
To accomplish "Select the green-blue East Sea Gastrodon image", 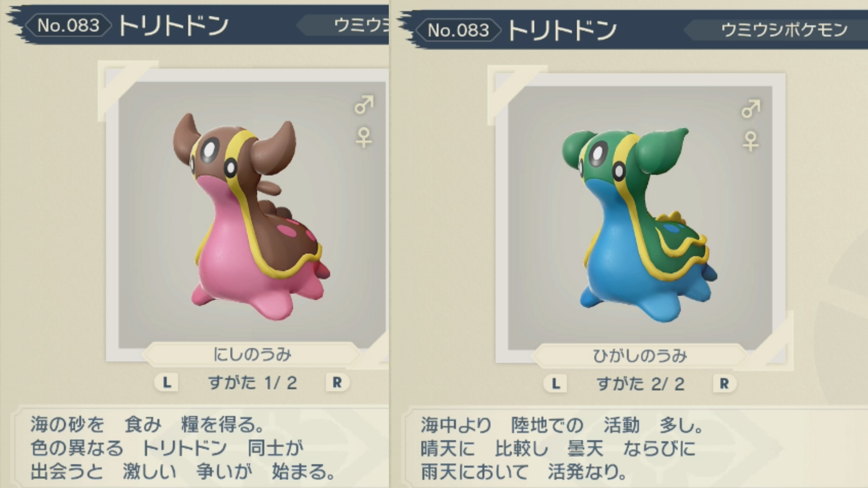I will 639,224.
